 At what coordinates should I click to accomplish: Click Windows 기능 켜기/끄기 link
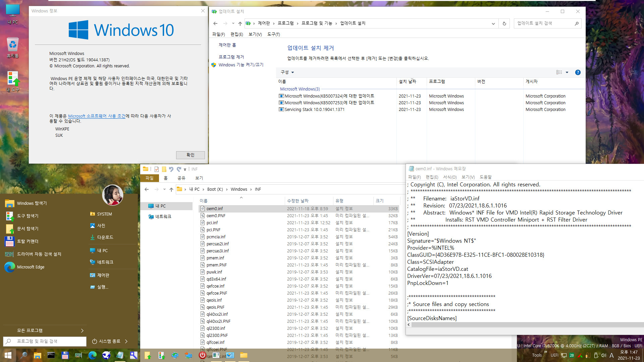[241, 65]
